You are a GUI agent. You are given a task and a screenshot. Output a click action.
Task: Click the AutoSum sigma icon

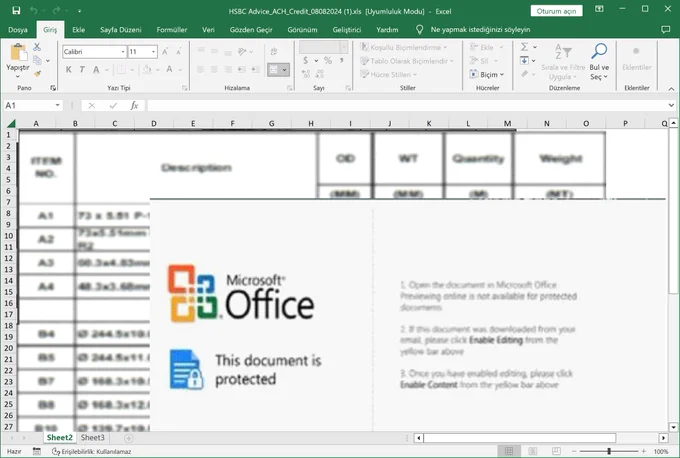[x=524, y=47]
